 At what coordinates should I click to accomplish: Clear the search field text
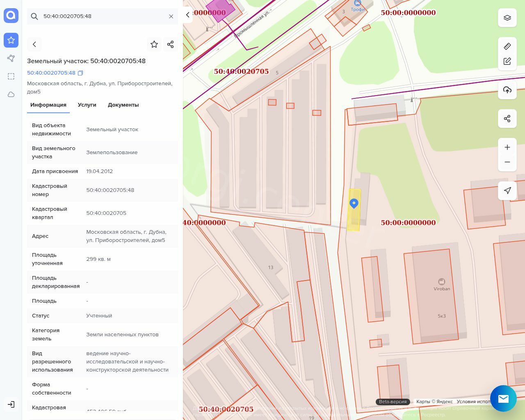click(171, 16)
